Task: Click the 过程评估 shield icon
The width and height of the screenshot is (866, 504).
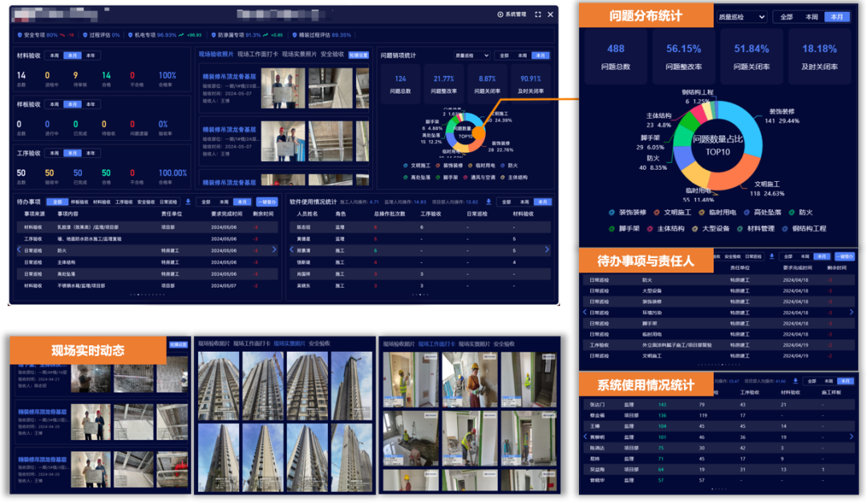Action: tap(84, 36)
